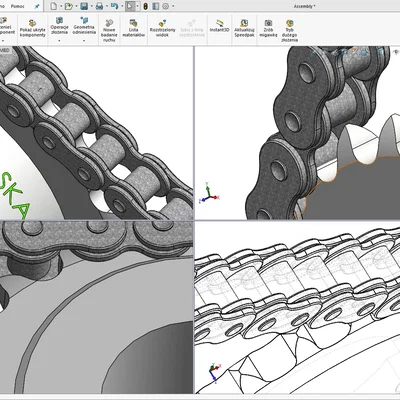
Task: Create a new document with the blank page icon
Action: click(54, 6)
